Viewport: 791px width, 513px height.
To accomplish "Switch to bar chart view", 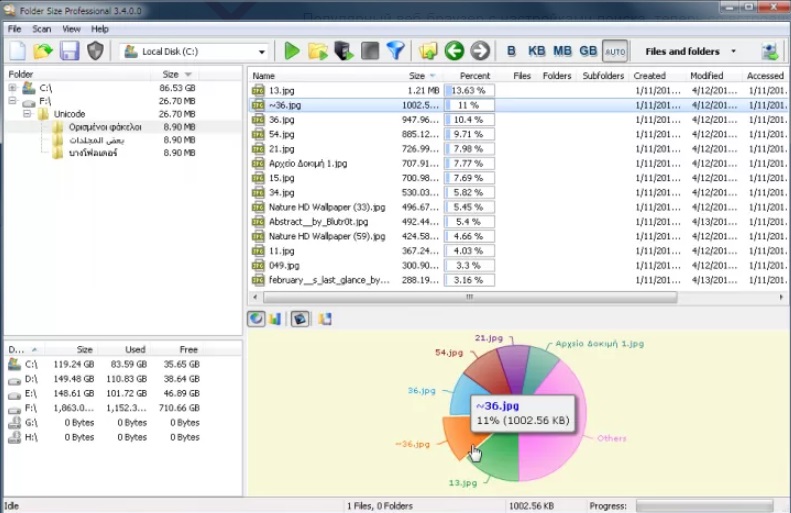I will tap(274, 319).
